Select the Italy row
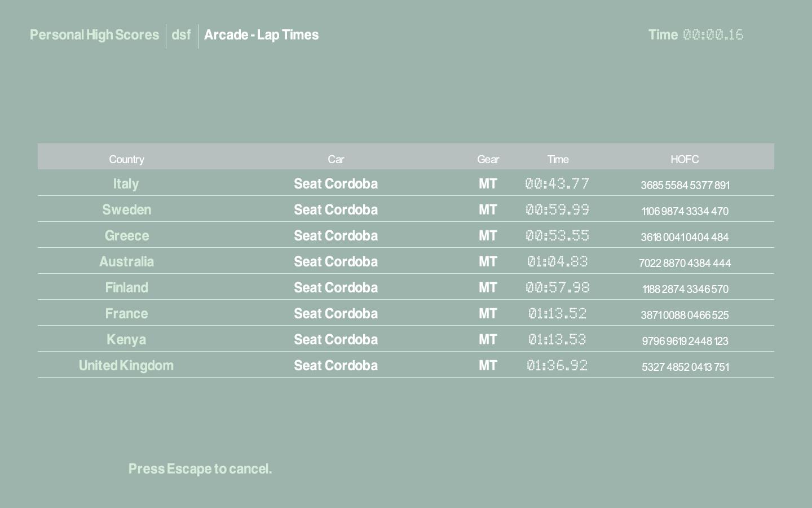 [126, 184]
